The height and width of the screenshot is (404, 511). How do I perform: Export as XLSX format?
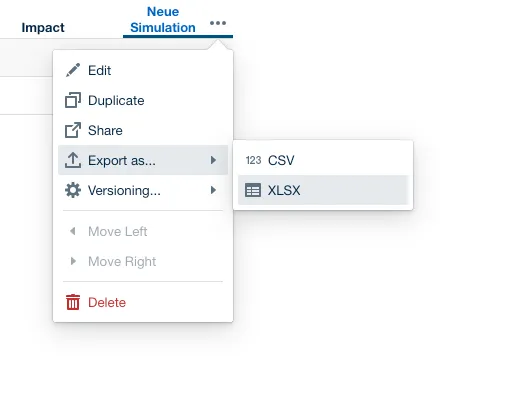click(323, 190)
